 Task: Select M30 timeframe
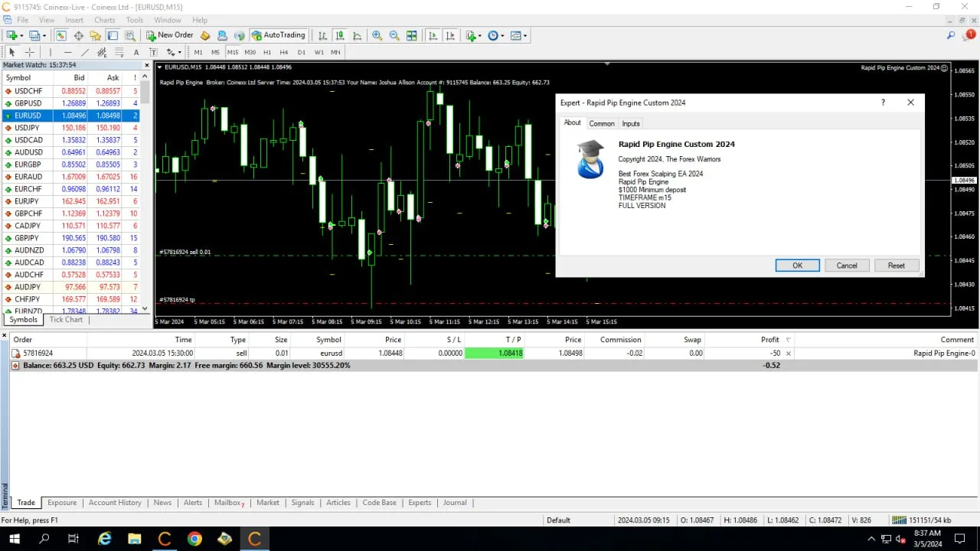[250, 52]
